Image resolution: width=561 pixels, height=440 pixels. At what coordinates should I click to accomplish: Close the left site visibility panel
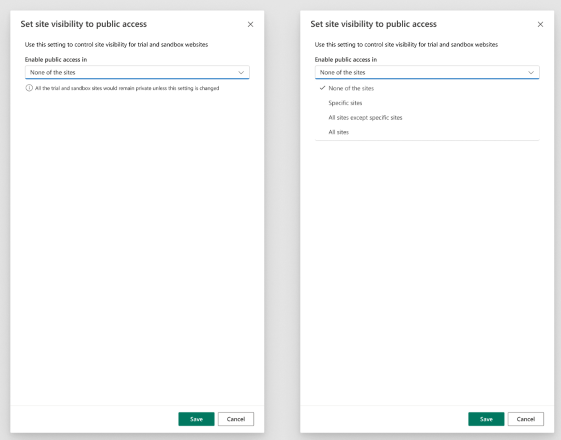(250, 24)
